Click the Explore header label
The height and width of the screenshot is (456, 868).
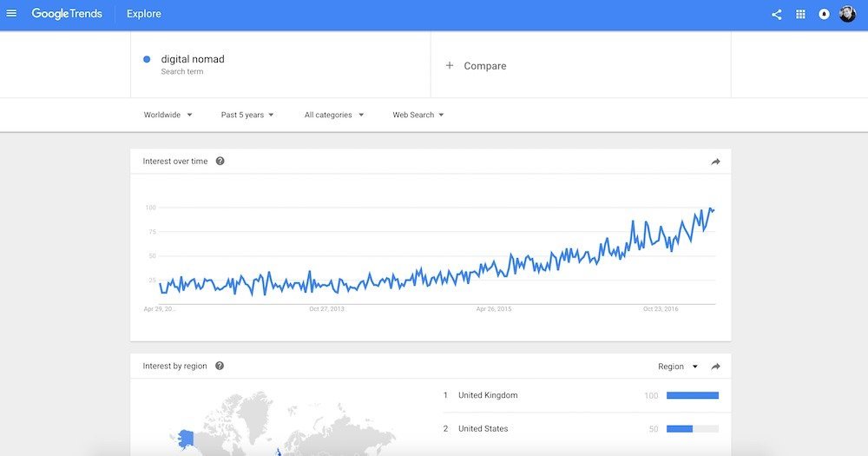(144, 14)
